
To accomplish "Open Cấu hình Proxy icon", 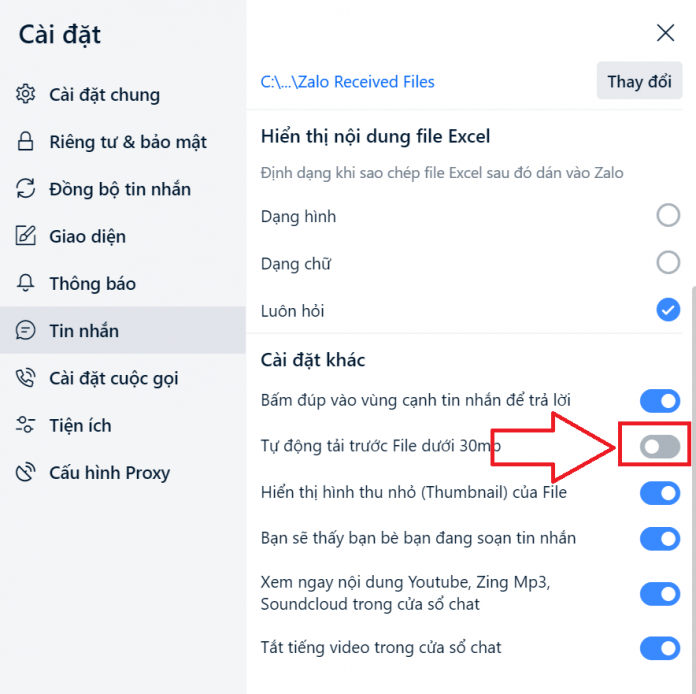I will (x=25, y=472).
